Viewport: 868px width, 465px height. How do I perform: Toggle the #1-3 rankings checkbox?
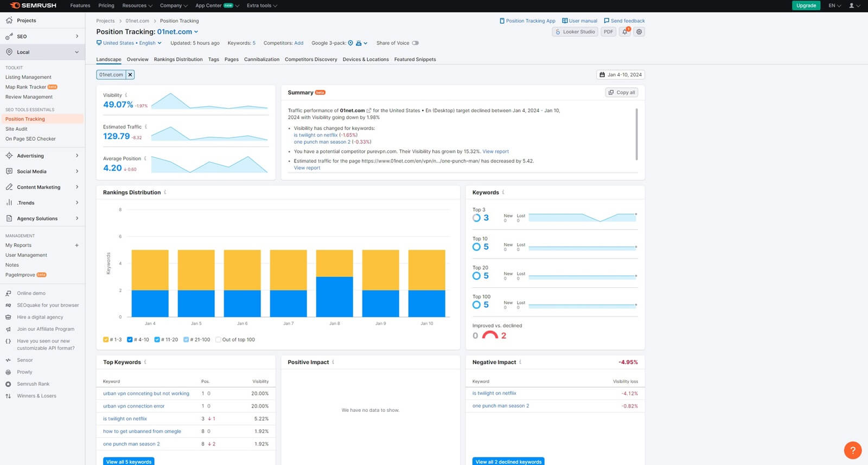(106, 340)
